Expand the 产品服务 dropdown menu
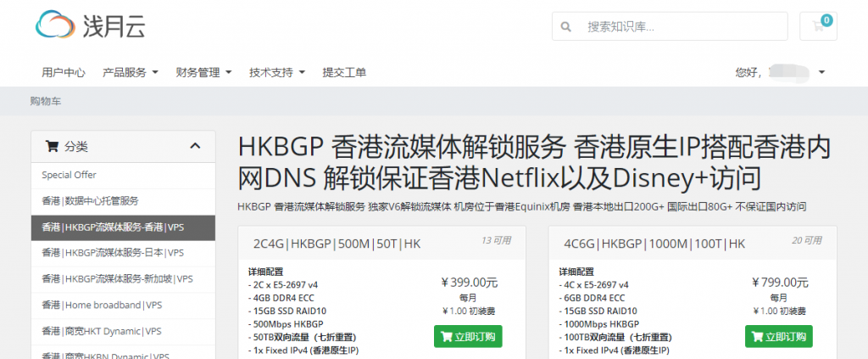Viewport: 868px width, 359px height. pos(131,72)
